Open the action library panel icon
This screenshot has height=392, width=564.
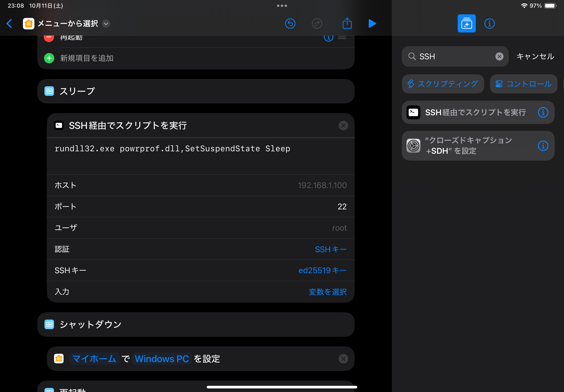466,23
